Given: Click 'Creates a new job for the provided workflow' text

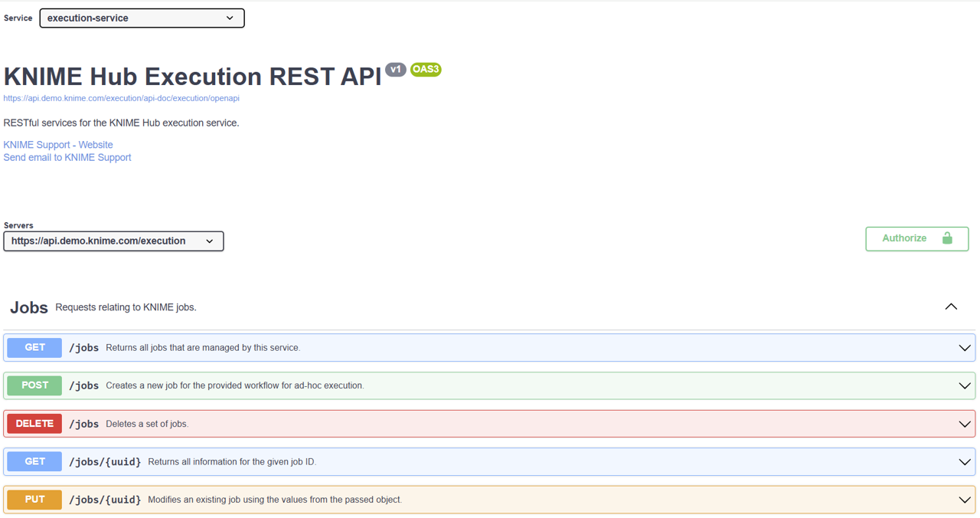Looking at the screenshot, I should (234, 385).
